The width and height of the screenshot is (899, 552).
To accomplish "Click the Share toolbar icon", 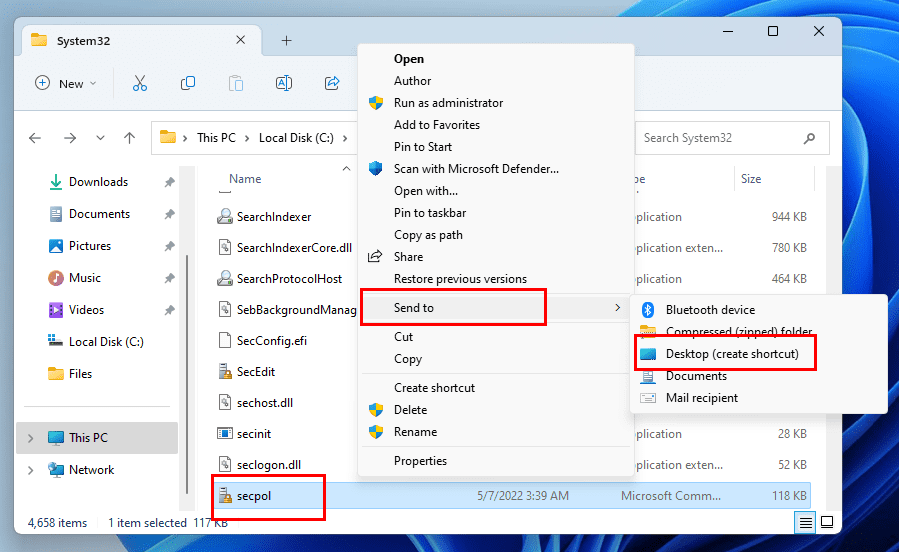I will [332, 84].
